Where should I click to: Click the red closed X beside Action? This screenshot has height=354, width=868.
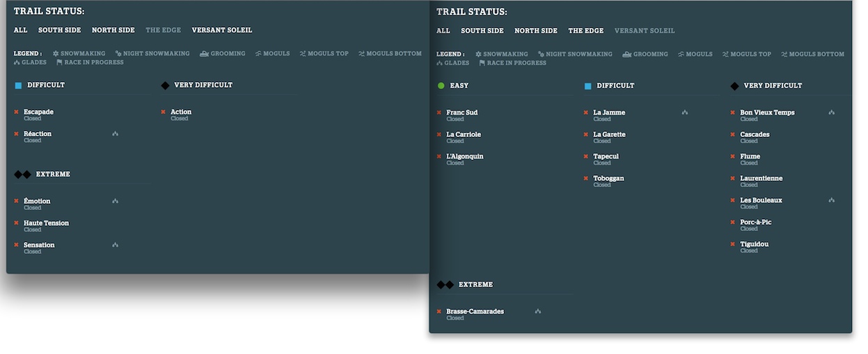click(x=164, y=112)
